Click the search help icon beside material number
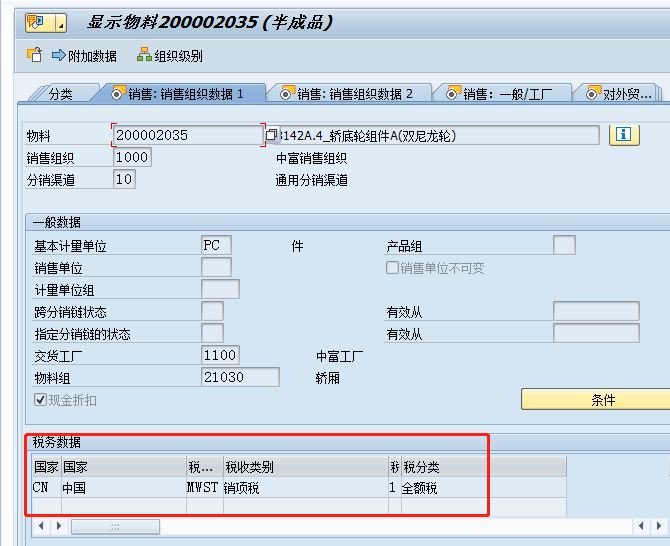670x546 pixels. coord(271,135)
